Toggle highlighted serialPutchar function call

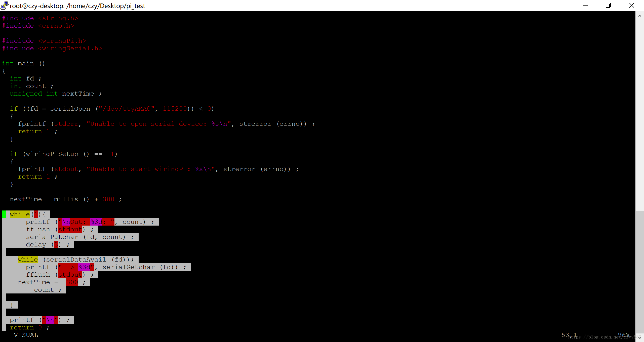tap(79, 237)
